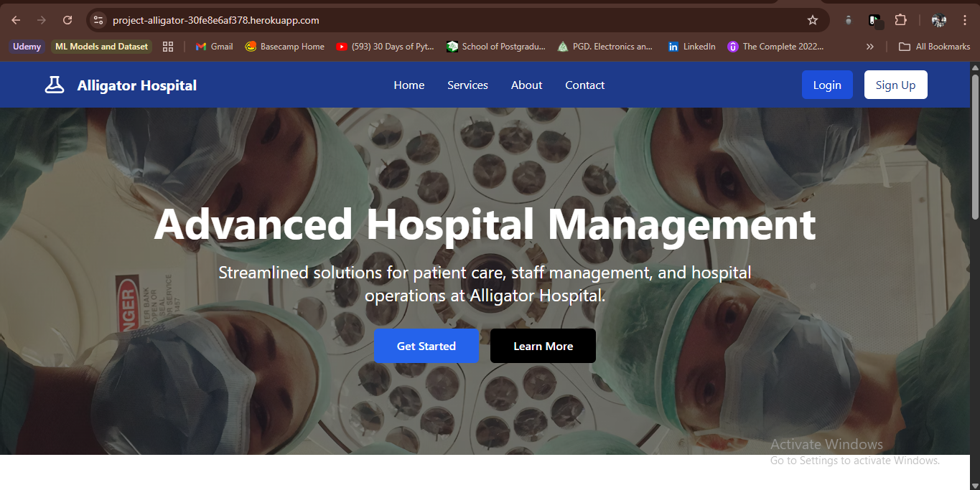View site information icon in address bar
The image size is (980, 490).
(x=99, y=20)
